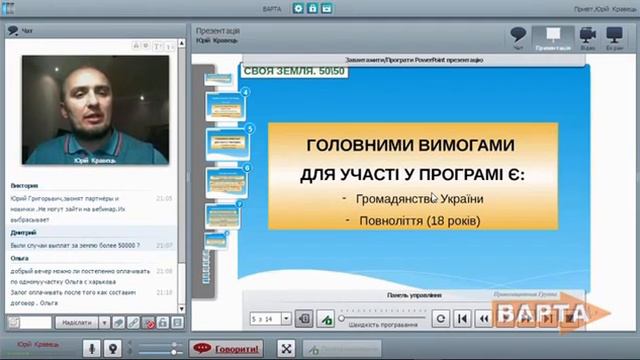This screenshot has width=640, height=360.
Task: Click the Говорити! speak button
Action: pos(226,349)
